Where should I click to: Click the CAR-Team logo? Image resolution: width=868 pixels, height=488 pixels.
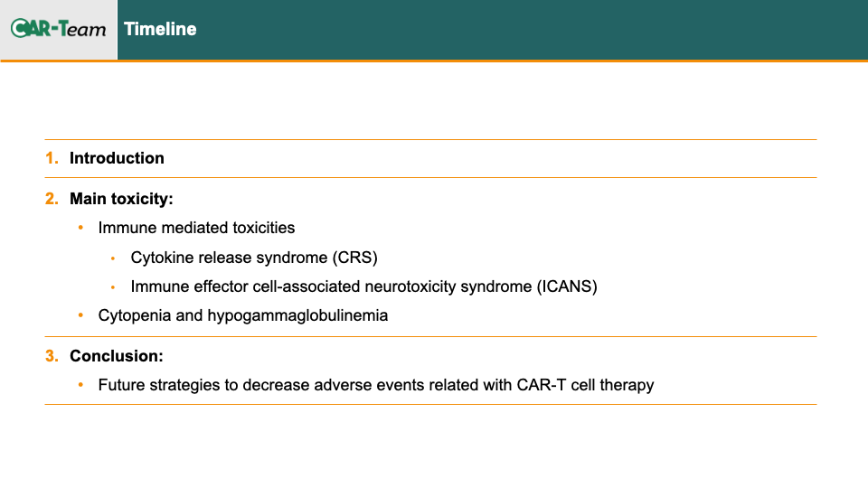point(58,28)
